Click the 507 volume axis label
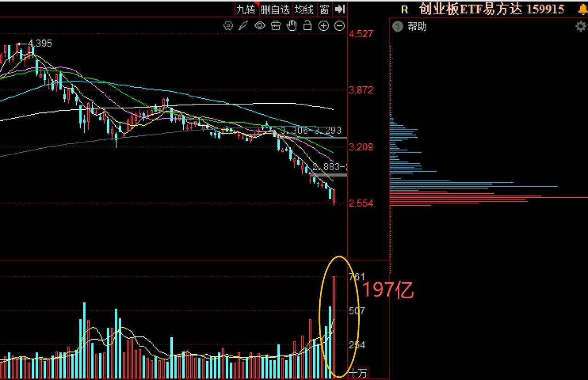The image size is (588, 380). (x=357, y=311)
